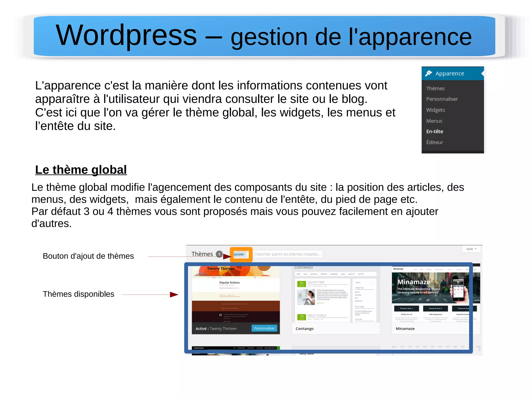The width and height of the screenshot is (532, 399).
Task: Click the slide title 'Wordpress – gestion de l'apparence'
Action: [264, 36]
